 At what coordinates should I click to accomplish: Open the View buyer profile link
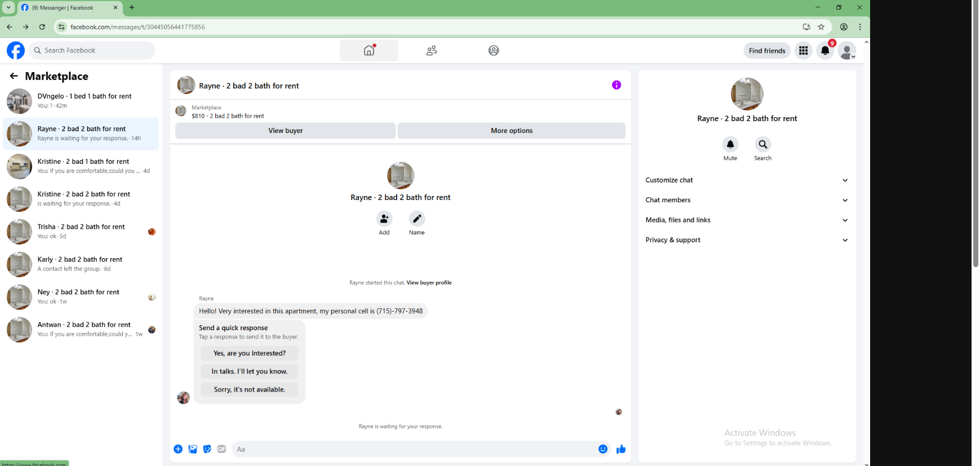(429, 283)
